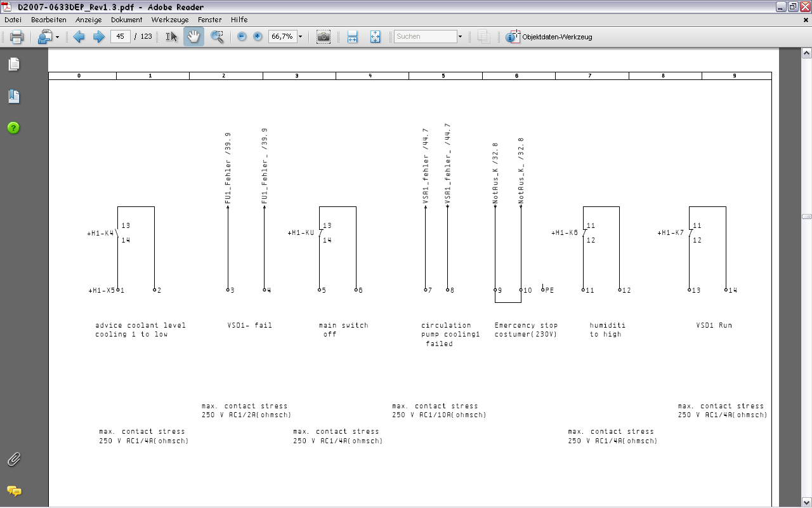Click the 'Emercency stop' label
Viewport: 812px width, 508px height.
(x=526, y=325)
